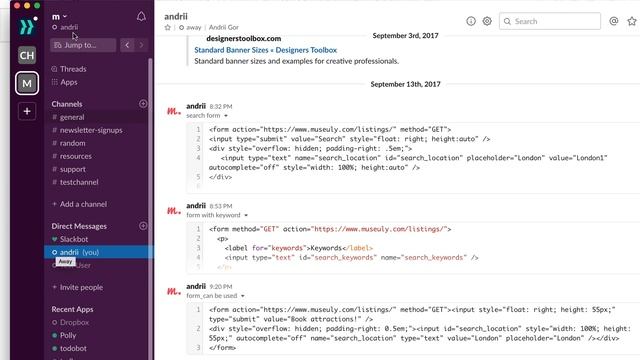
Task: Click the away status in conversation header
Action: pos(190,27)
